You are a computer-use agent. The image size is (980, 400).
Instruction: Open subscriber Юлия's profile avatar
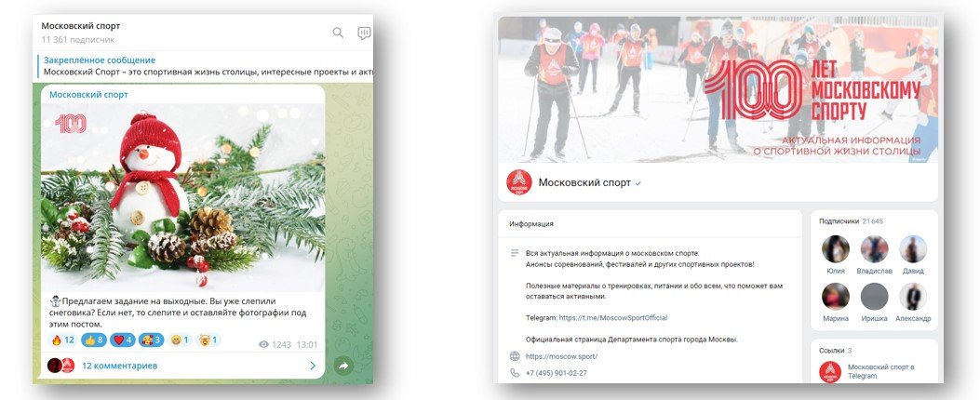tap(835, 248)
